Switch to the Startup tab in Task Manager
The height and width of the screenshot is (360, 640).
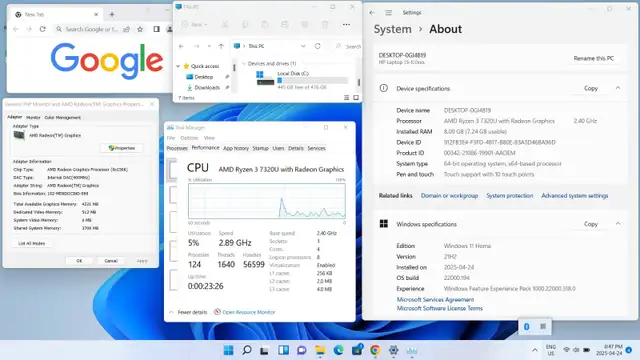260,148
